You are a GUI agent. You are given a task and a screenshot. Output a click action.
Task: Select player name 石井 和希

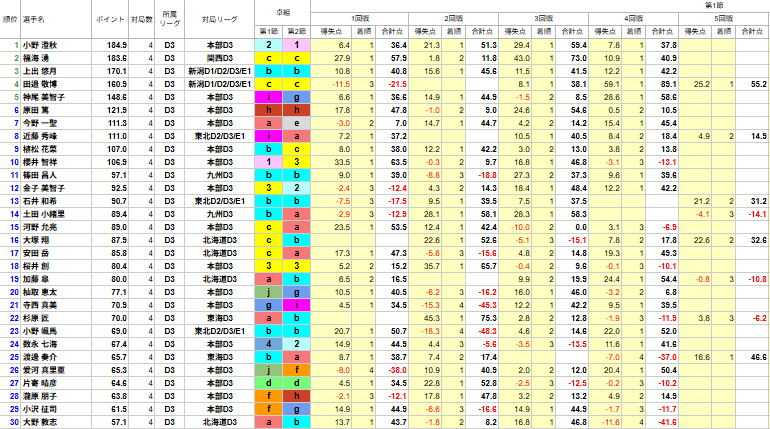40,201
